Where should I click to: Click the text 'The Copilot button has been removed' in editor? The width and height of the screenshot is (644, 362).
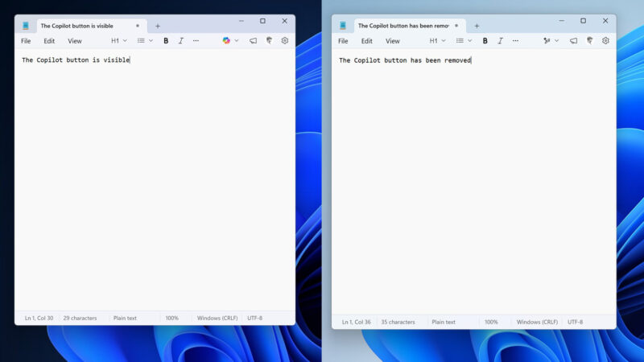[x=405, y=60]
